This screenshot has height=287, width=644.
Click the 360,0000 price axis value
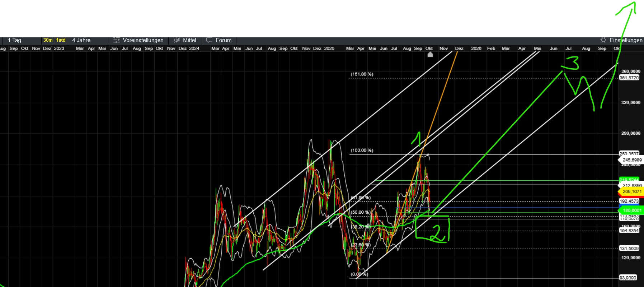point(631,71)
